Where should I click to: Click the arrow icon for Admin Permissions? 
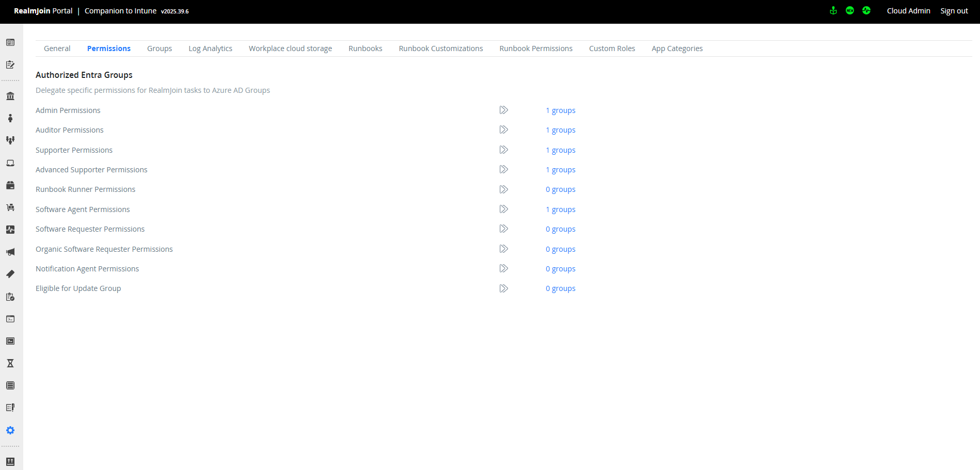coord(503,110)
